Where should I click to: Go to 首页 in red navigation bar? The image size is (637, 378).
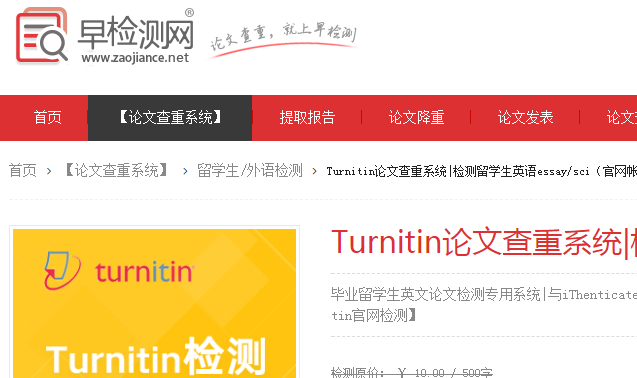point(48,117)
